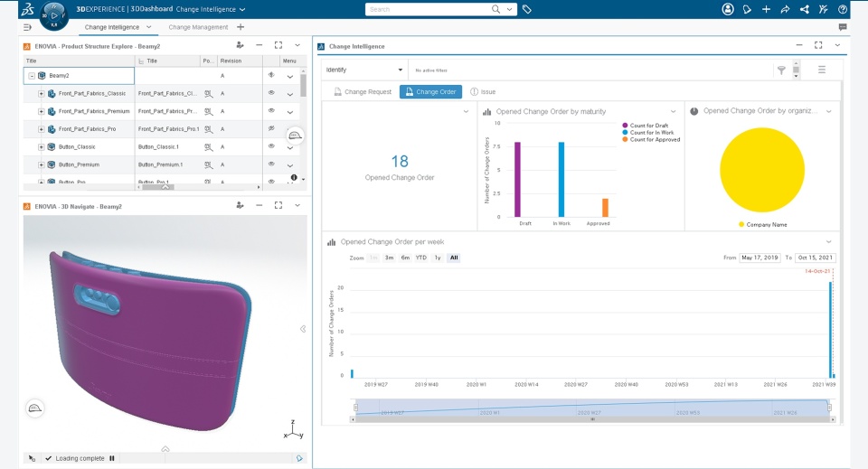Open the collaboration network icon in top bar
The width and height of the screenshot is (868, 469).
[x=805, y=9]
